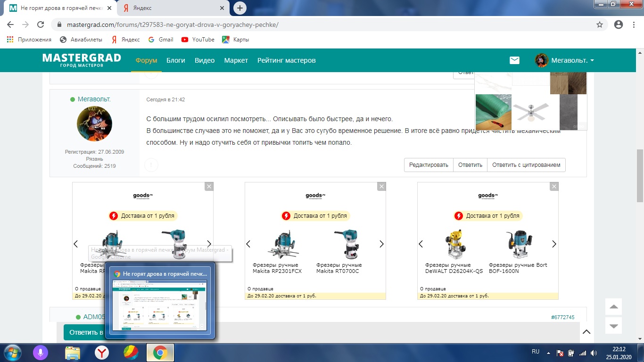This screenshot has width=644, height=362.
Task: Open Рейтинг мастеров navigation item
Action: (x=286, y=60)
